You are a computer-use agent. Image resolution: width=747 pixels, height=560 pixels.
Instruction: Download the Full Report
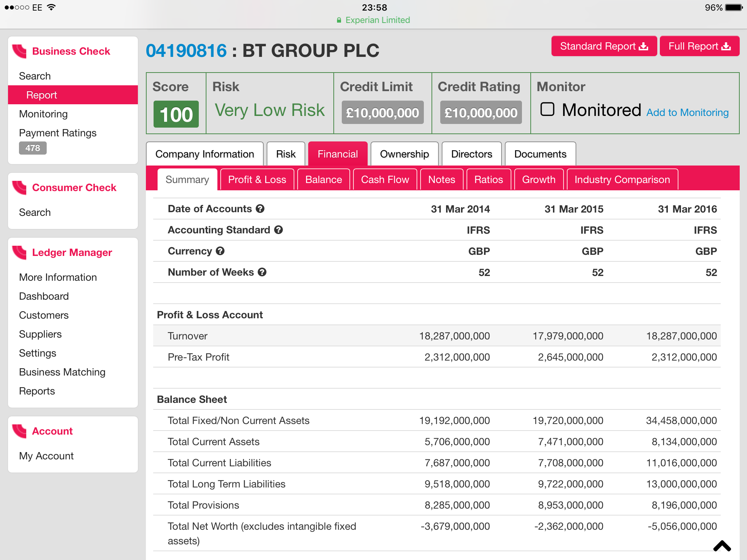(700, 46)
